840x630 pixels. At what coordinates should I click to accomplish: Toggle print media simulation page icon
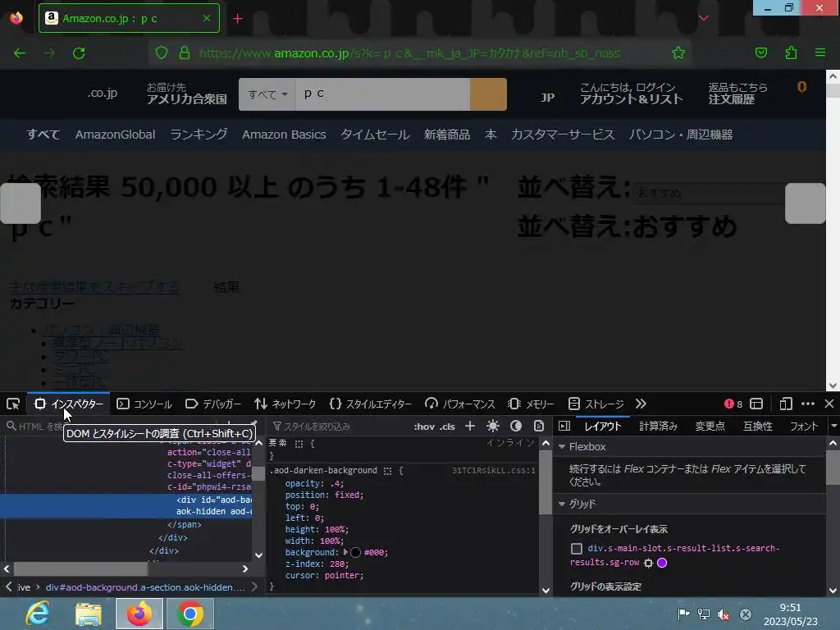[539, 426]
